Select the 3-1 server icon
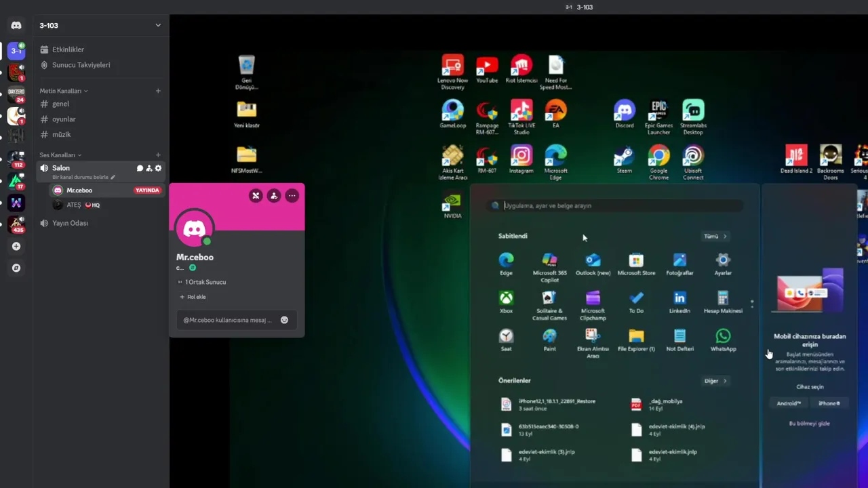This screenshot has height=488, width=868. (16, 51)
